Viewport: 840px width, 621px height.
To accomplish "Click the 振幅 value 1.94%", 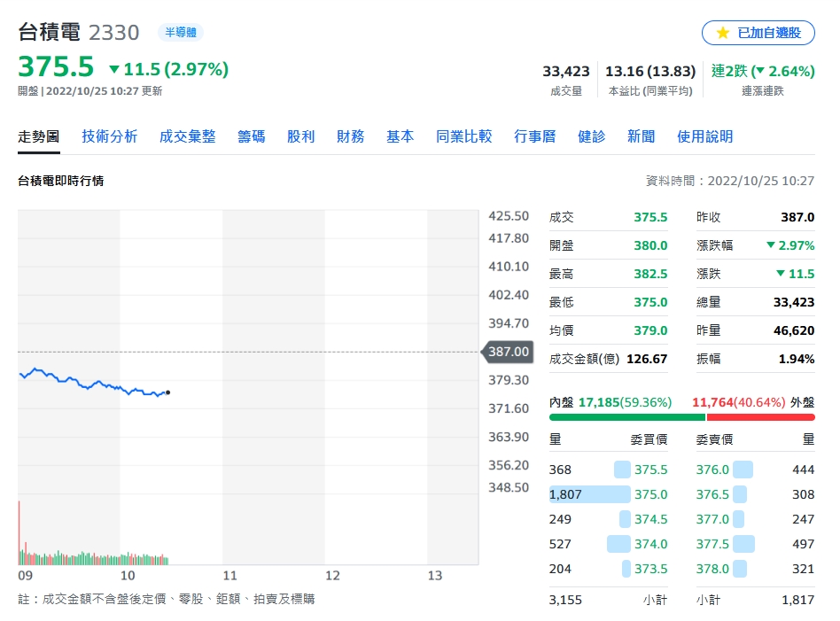I will [797, 359].
